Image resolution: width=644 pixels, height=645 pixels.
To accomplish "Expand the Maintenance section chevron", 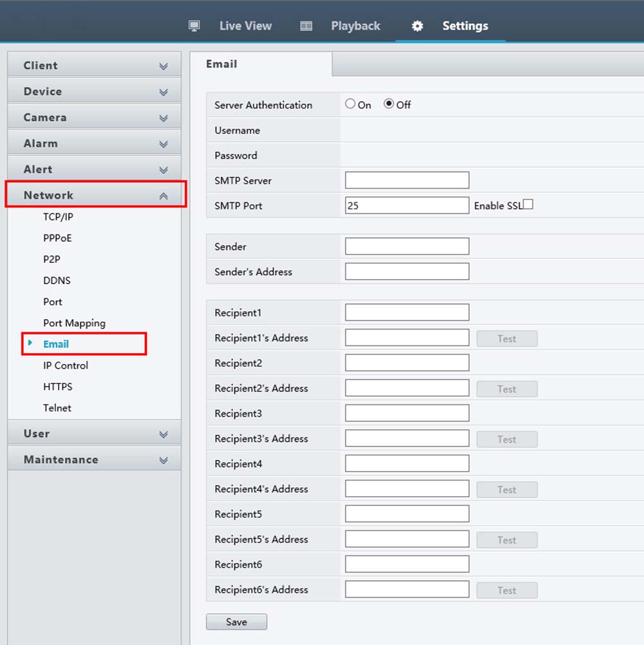I will [x=164, y=460].
